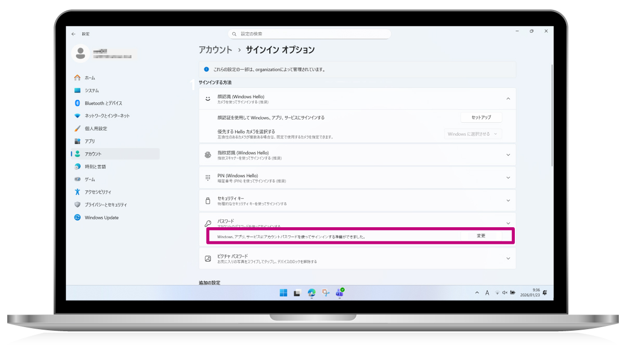Screen dimensions: 624x364
Task: Expand the セキュリティ キー section
Action: point(508,200)
